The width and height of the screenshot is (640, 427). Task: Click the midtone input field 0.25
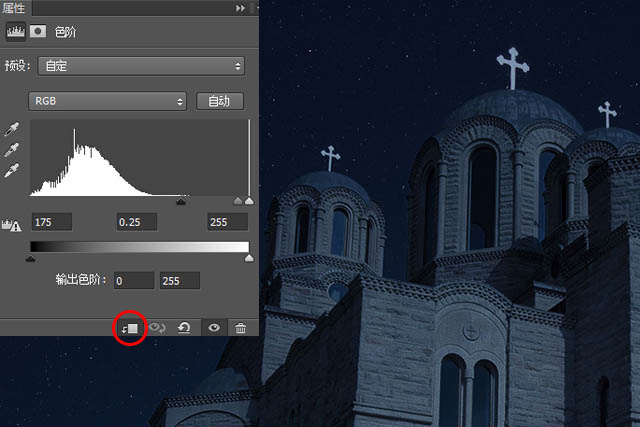(x=136, y=222)
